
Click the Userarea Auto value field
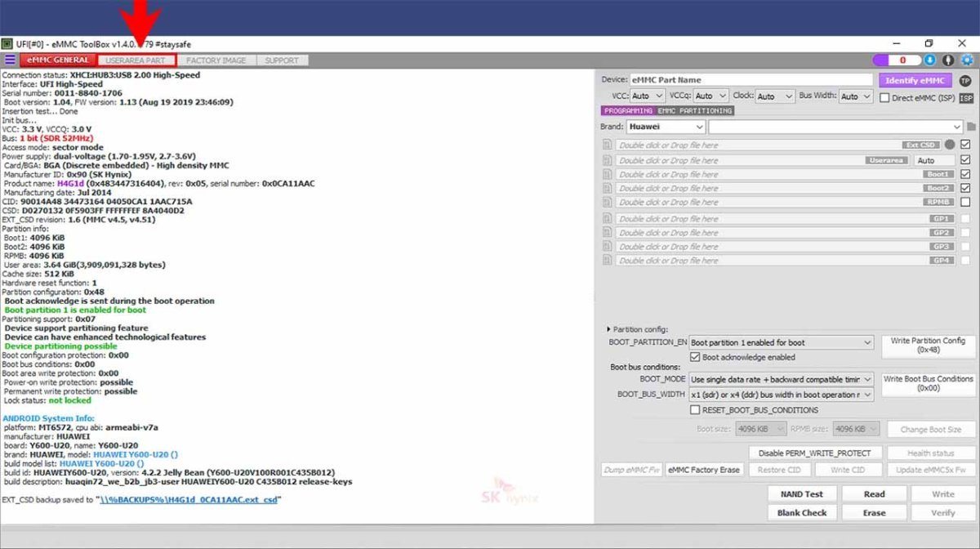click(x=934, y=160)
